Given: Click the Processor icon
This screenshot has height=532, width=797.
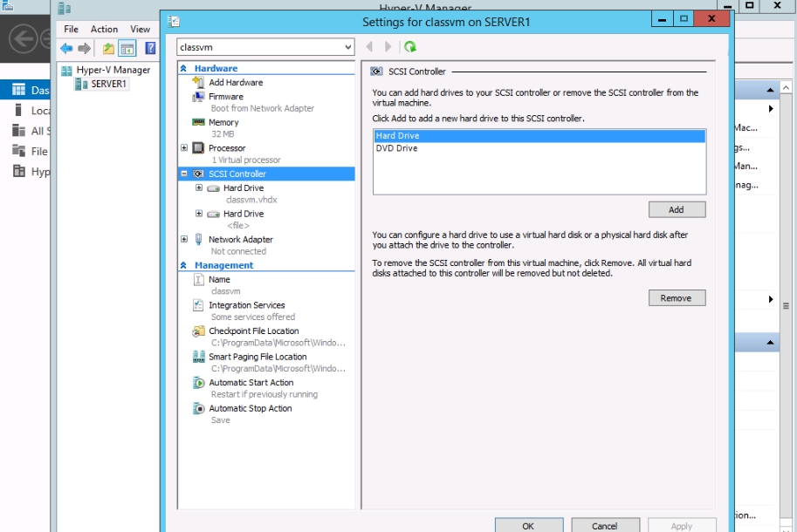Looking at the screenshot, I should tap(198, 147).
